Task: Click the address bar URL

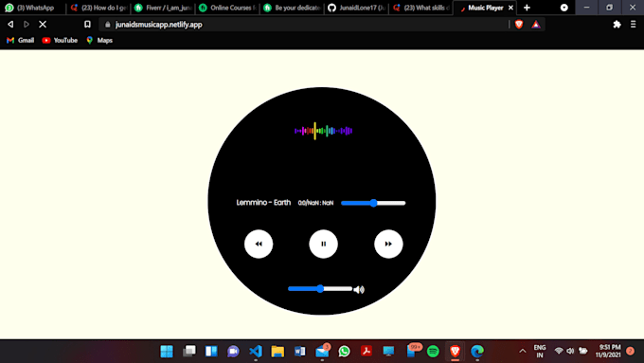Action: pyautogui.click(x=158, y=25)
